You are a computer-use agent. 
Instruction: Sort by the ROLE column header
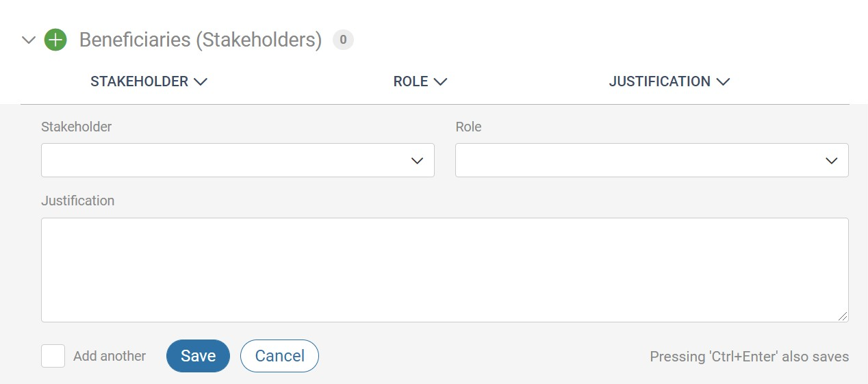click(x=411, y=81)
